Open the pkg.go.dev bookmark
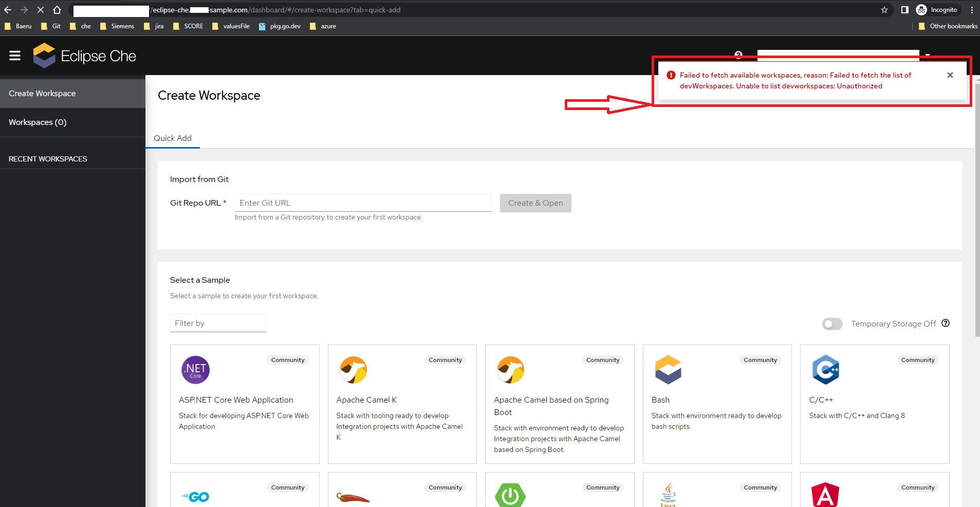Screen dimensions: 980x507 pyautogui.click(x=280, y=26)
